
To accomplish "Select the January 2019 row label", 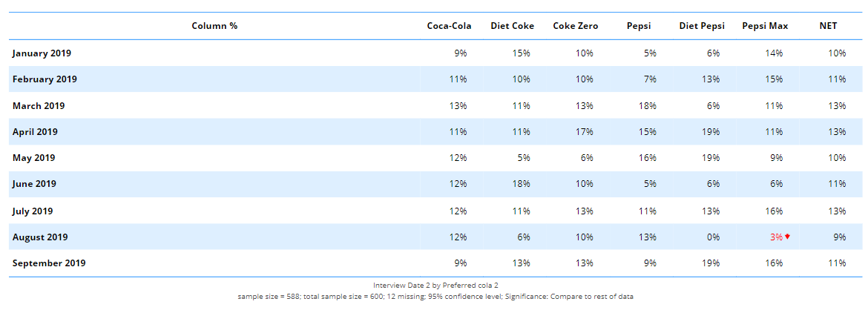I will tap(42, 53).
